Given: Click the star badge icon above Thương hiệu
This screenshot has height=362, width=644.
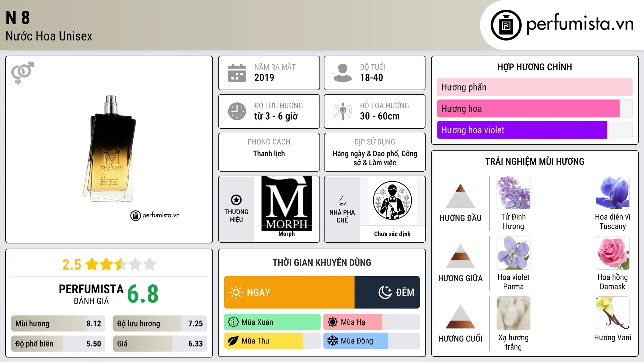Looking at the screenshot, I should [236, 200].
